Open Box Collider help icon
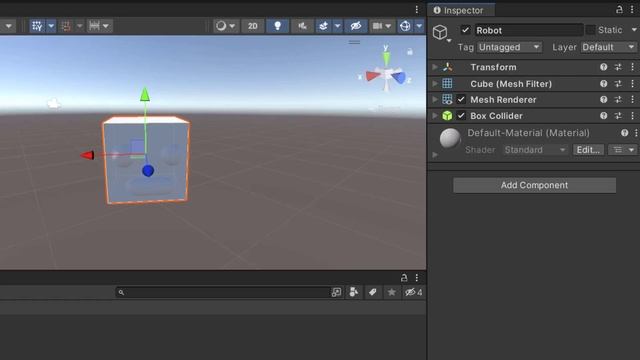640x360 pixels. click(604, 116)
